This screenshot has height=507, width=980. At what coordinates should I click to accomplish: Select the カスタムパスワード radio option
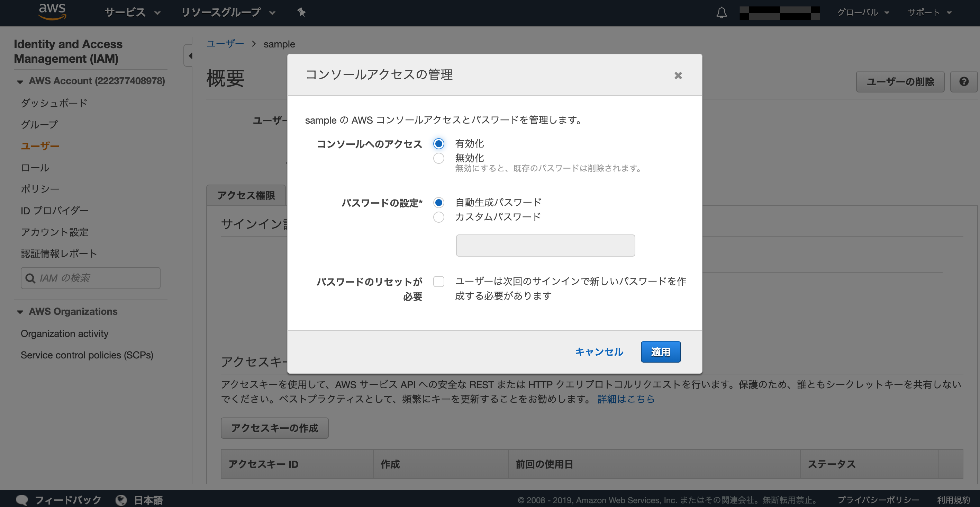(x=439, y=217)
